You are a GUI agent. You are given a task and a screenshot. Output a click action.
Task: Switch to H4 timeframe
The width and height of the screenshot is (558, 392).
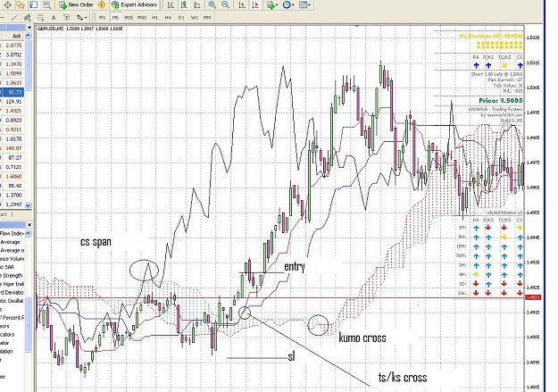[168, 18]
